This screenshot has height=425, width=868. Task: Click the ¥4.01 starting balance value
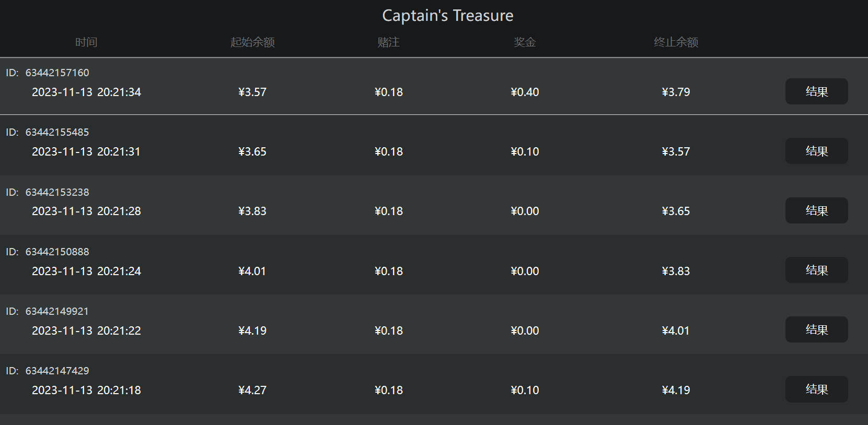click(252, 271)
